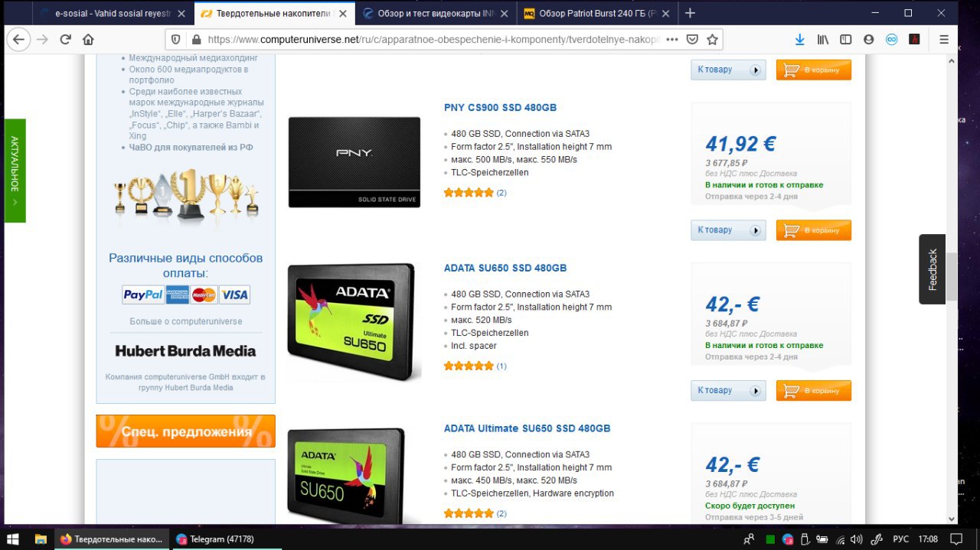980x550 pixels.
Task: Select the active Твердотельные накопители tab
Action: tap(273, 13)
